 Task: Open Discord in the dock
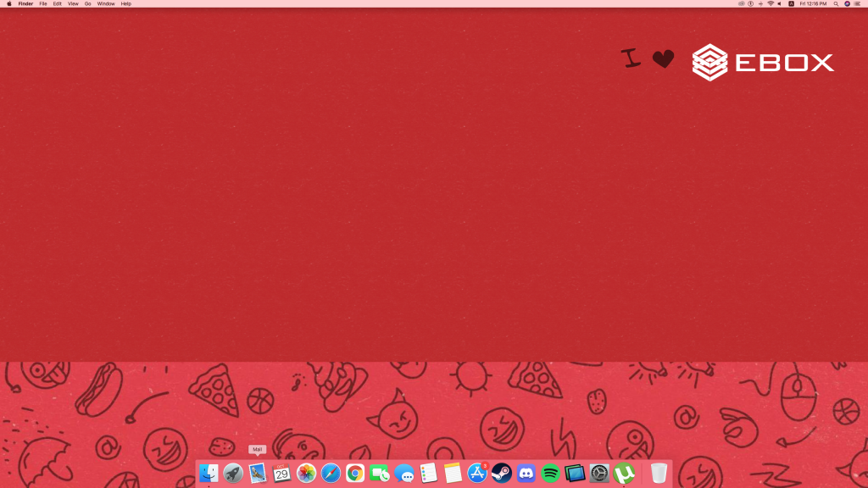coord(526,473)
